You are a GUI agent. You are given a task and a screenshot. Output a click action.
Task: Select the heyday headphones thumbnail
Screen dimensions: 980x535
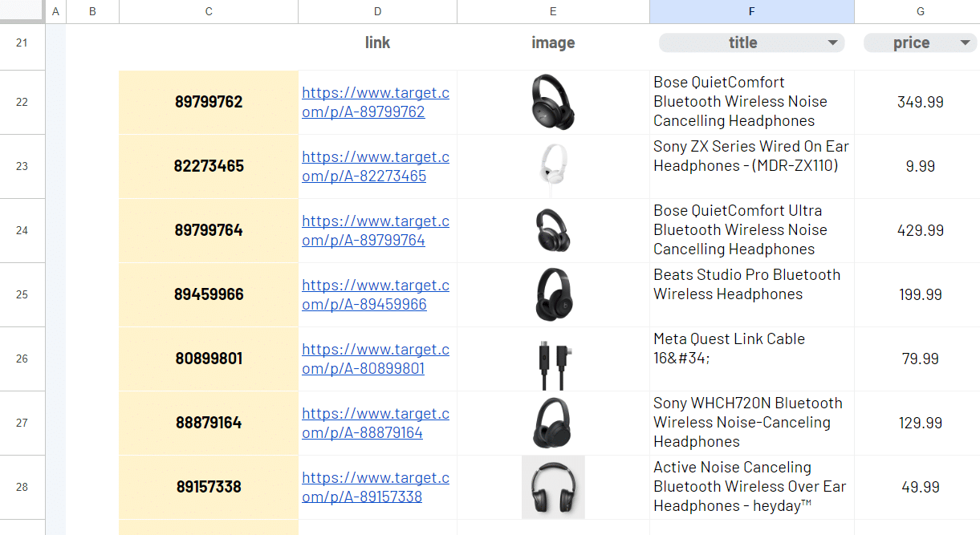(x=553, y=487)
